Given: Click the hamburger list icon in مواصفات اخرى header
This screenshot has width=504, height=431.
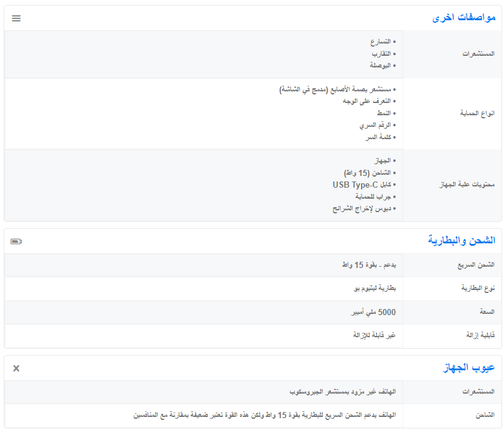Looking at the screenshot, I should point(17,18).
